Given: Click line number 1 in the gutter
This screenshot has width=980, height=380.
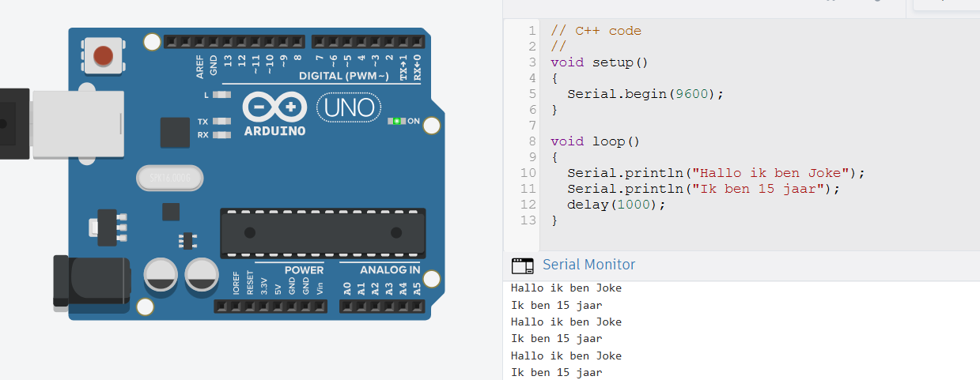Looking at the screenshot, I should (x=532, y=31).
